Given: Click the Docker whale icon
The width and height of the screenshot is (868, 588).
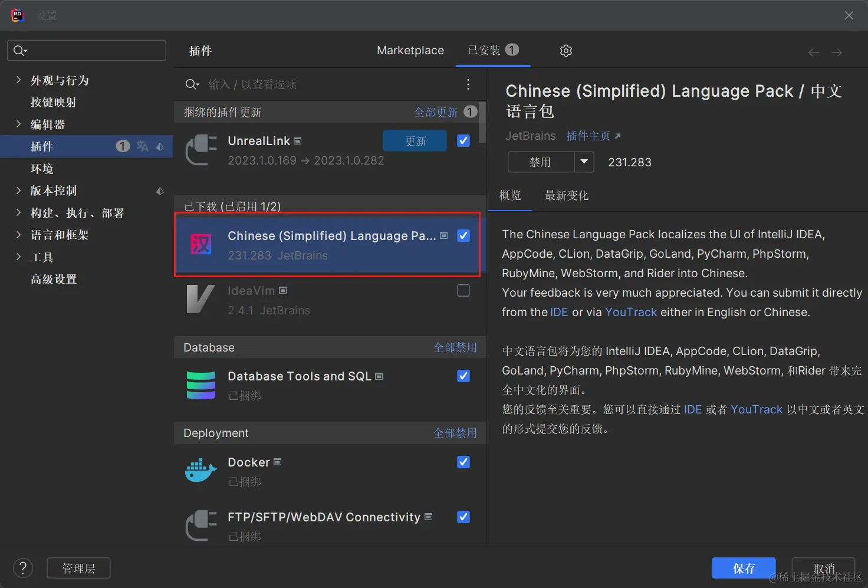Looking at the screenshot, I should (201, 471).
